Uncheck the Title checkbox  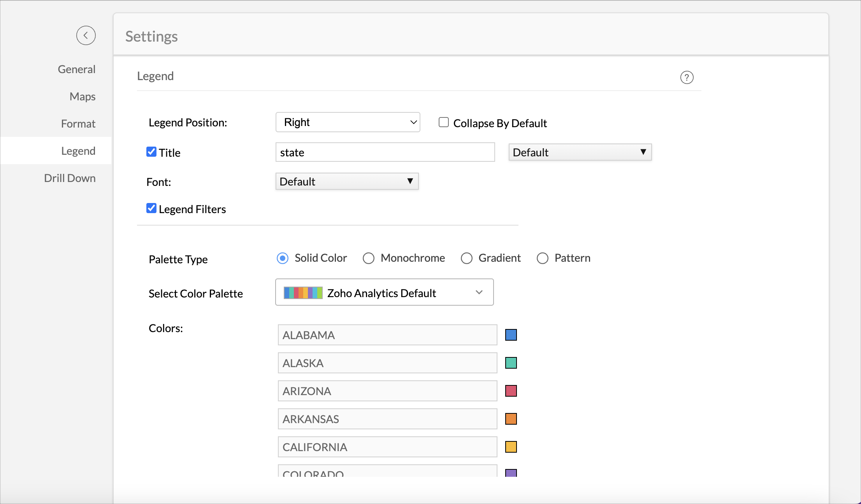[151, 152]
